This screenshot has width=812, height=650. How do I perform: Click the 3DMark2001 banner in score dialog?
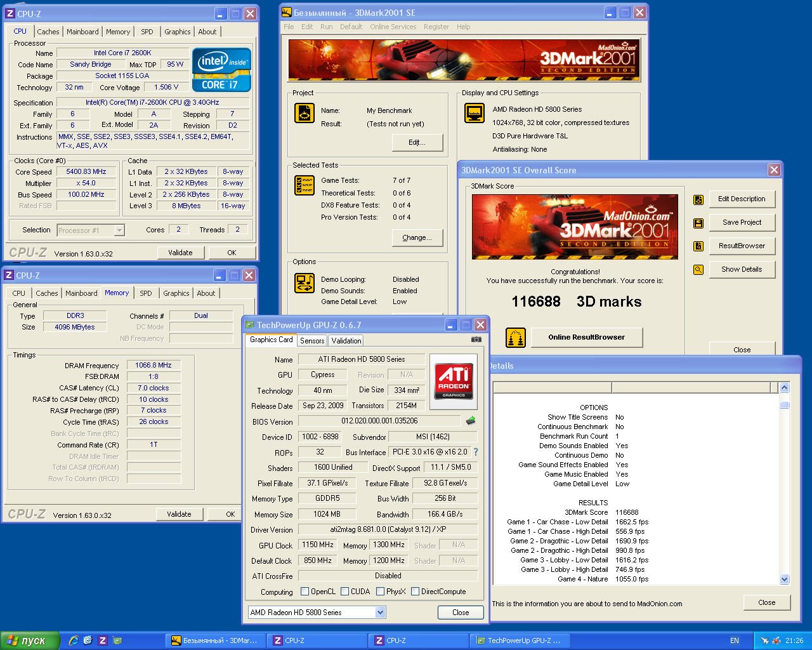pos(575,227)
